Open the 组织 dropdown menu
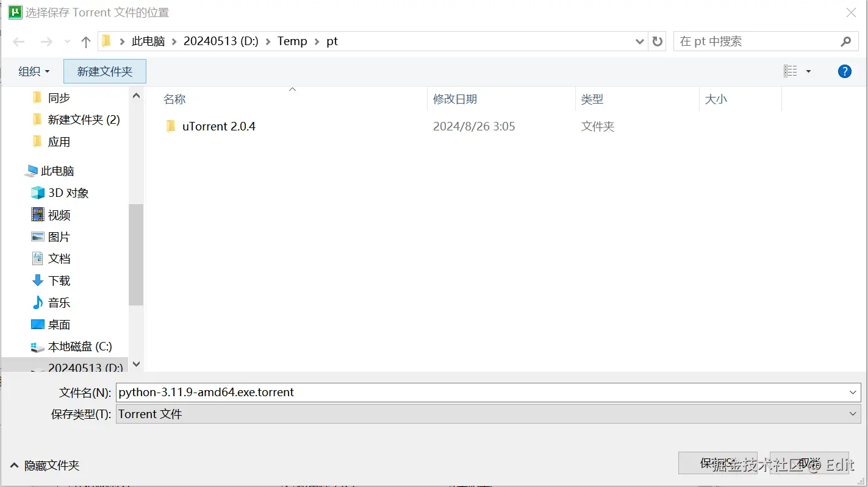Viewport: 868px width, 487px height. tap(34, 71)
